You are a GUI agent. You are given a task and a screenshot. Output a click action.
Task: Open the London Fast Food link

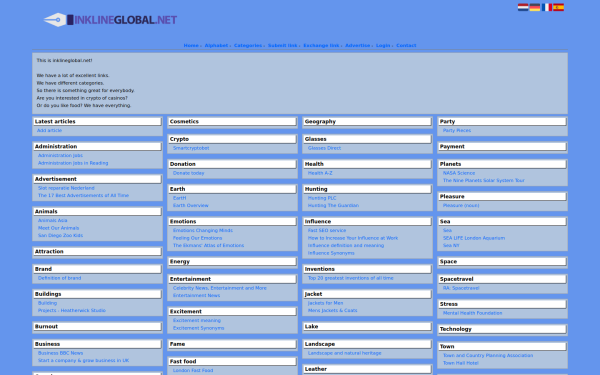coord(193,370)
